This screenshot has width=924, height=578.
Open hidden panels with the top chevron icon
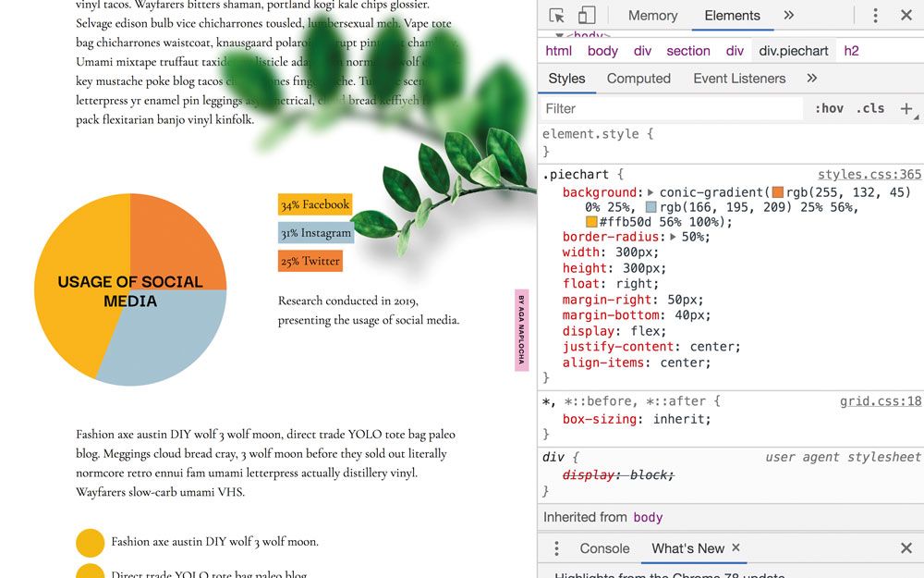coord(787,16)
